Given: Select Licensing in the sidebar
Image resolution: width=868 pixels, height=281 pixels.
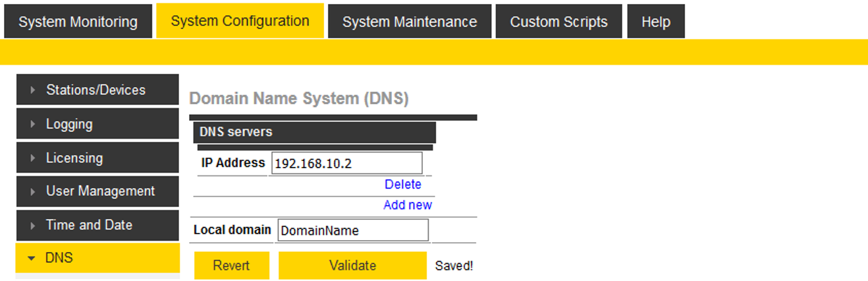Looking at the screenshot, I should click(74, 158).
